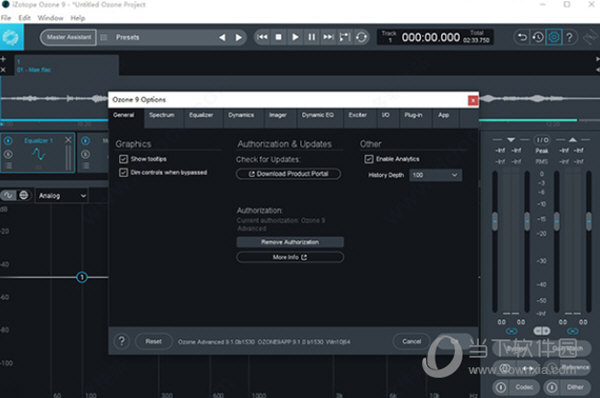The image size is (600, 398).
Task: Skip to previous track in transport
Action: click(x=262, y=37)
